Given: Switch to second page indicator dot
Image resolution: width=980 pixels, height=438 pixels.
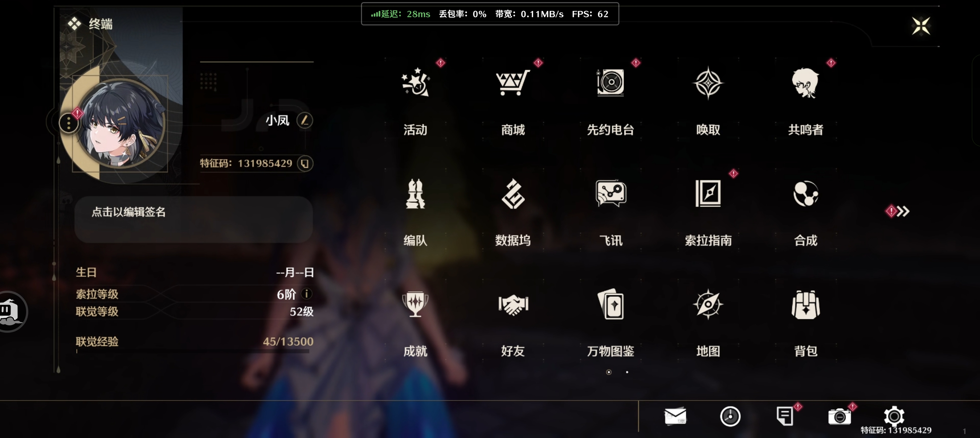Looking at the screenshot, I should 627,372.
